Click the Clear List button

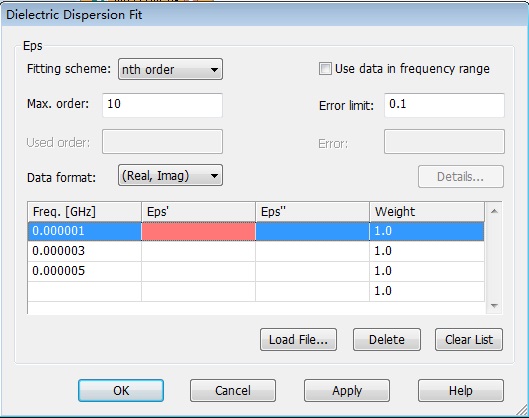469,339
